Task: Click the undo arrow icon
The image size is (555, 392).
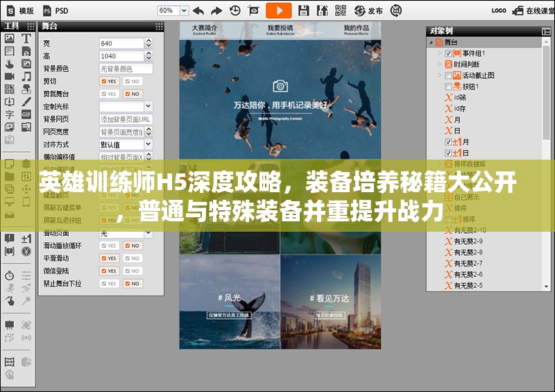Action: click(198, 11)
